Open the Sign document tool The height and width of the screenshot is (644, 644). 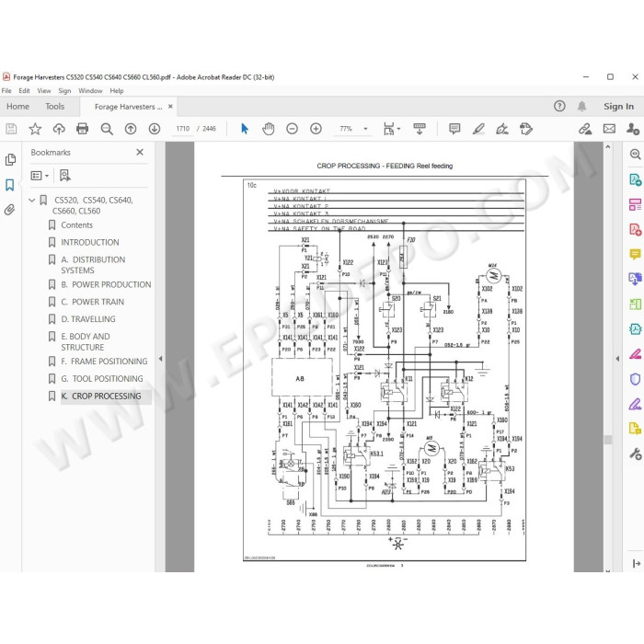tap(502, 129)
